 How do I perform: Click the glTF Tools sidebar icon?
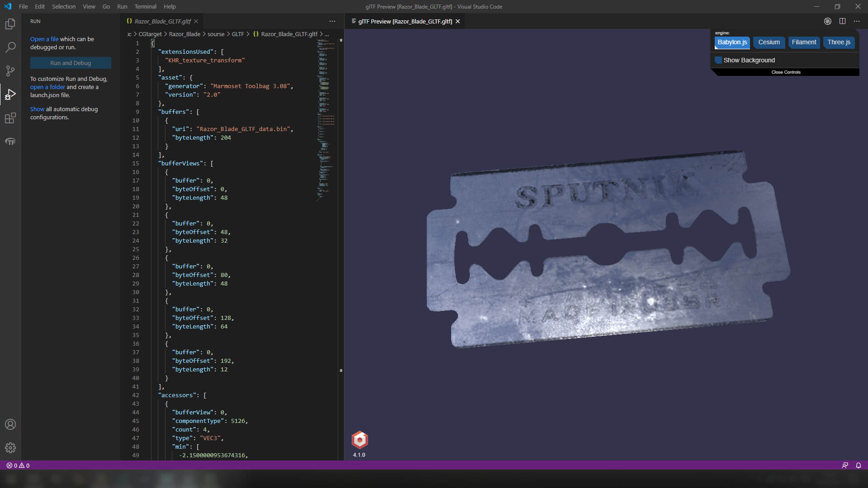tap(10, 141)
